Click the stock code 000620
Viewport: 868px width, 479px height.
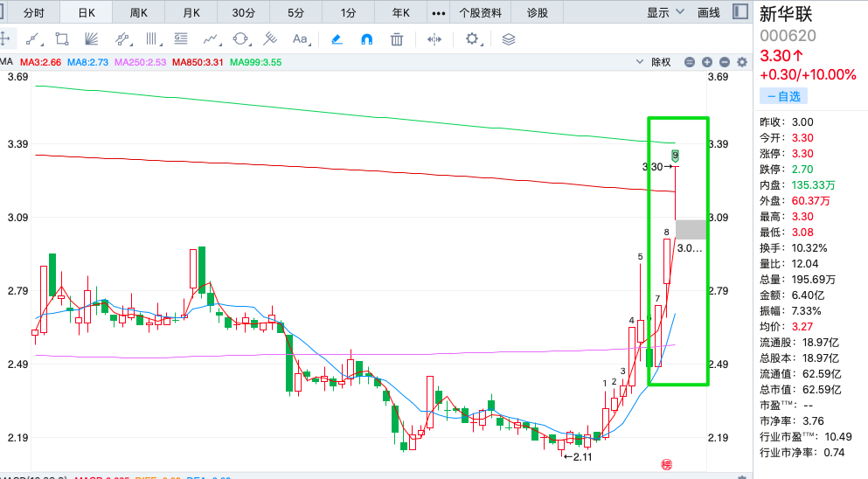tap(788, 36)
